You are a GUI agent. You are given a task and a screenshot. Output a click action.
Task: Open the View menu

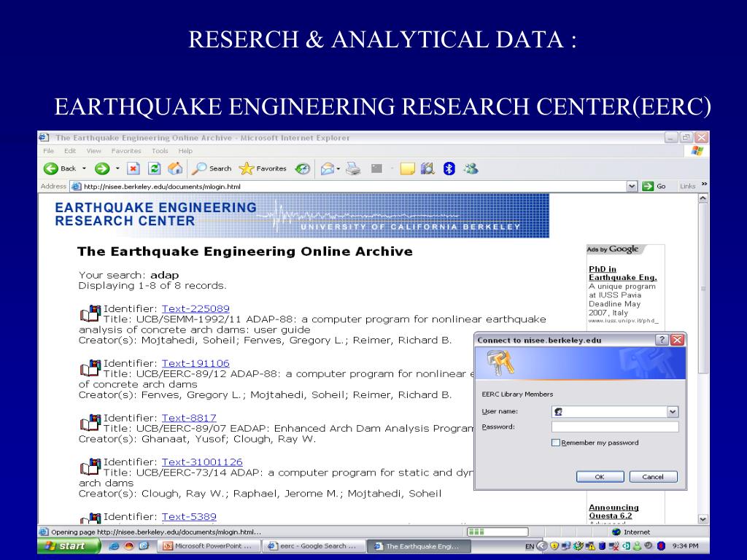94,151
